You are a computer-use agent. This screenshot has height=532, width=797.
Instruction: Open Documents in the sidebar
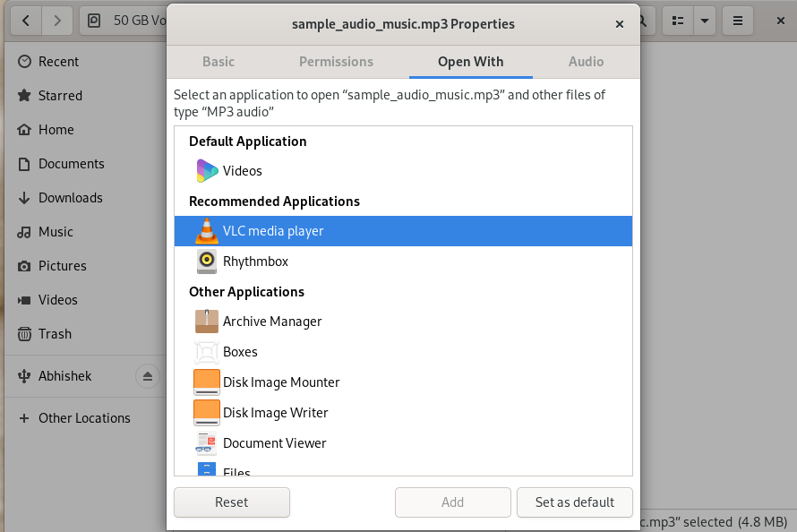point(85,164)
